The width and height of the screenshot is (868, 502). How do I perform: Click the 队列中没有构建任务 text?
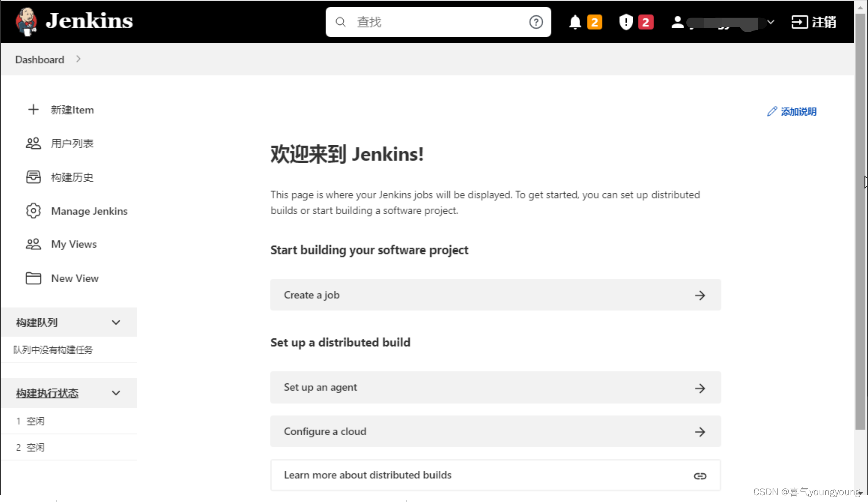click(53, 350)
